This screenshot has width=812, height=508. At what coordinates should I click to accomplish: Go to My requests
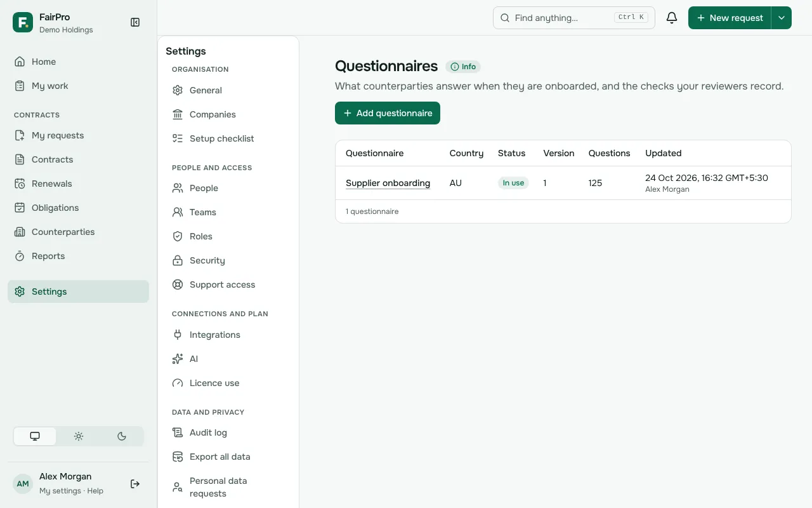[x=78, y=135]
